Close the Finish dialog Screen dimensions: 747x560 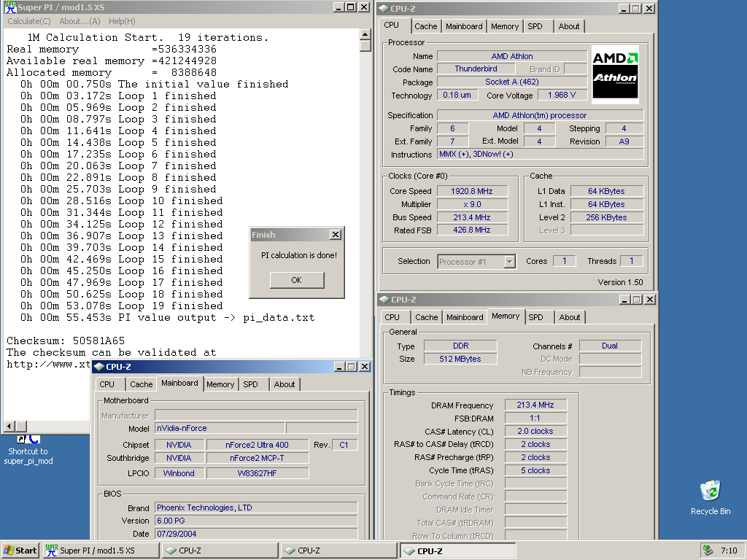coord(336,235)
